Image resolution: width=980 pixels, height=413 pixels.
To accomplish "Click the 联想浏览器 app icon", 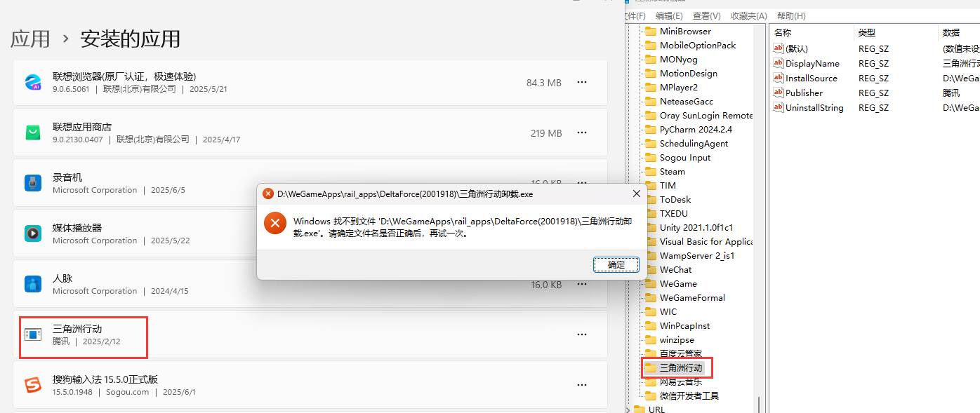I will (33, 82).
